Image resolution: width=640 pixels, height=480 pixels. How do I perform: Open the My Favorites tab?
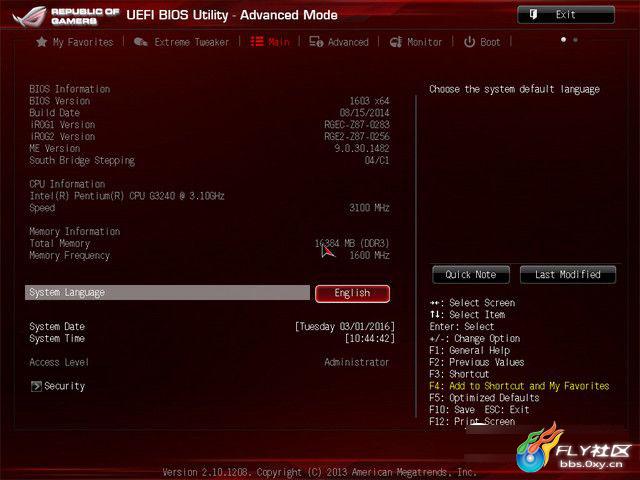[83, 42]
